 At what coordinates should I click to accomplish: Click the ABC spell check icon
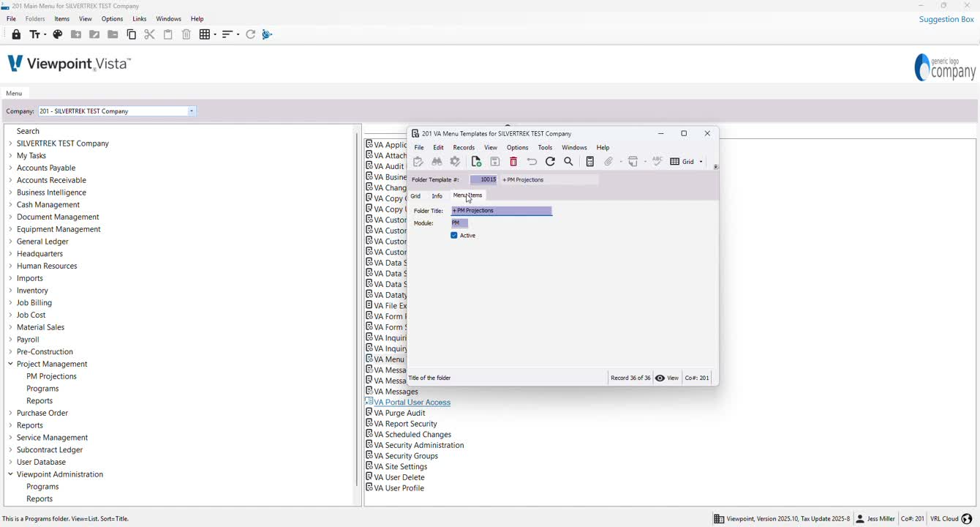[657, 162]
